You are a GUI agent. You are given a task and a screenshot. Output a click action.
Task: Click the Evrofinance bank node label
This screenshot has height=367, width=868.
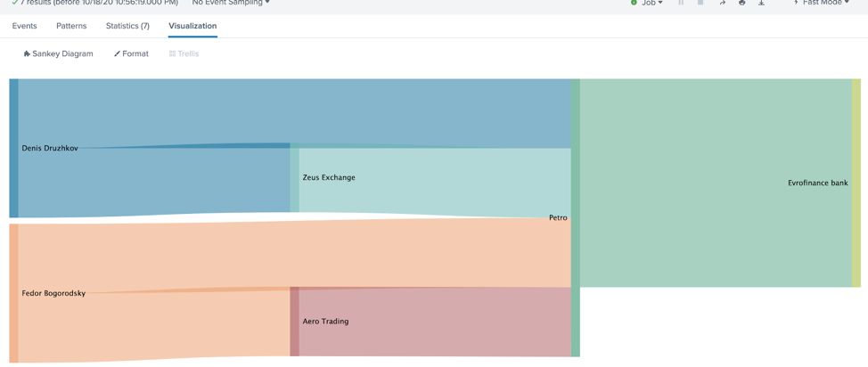click(x=817, y=183)
